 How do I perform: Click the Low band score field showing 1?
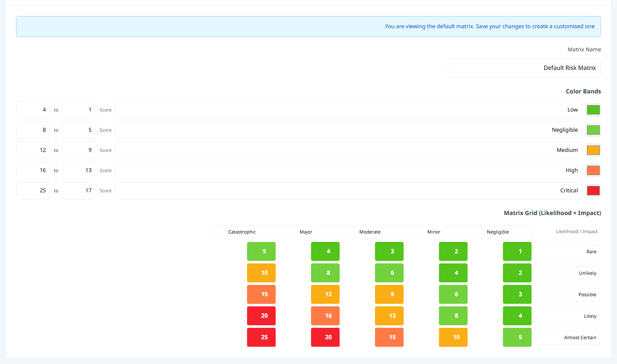[x=79, y=110]
